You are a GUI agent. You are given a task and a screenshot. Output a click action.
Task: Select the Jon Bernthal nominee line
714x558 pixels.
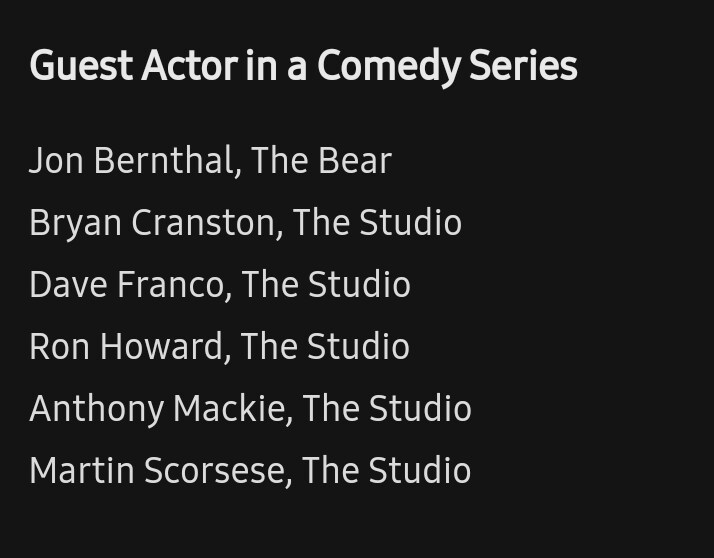point(210,161)
